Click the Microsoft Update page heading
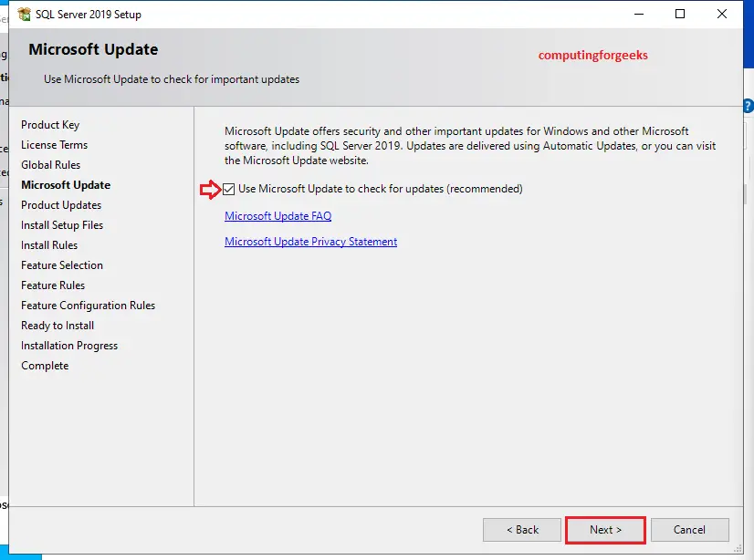Image resolution: width=754 pixels, height=560 pixels. click(x=93, y=49)
